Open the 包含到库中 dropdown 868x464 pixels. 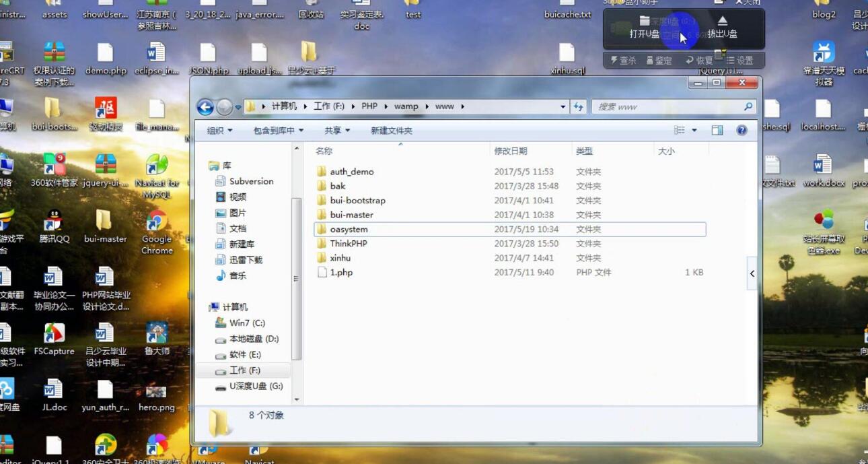point(278,131)
